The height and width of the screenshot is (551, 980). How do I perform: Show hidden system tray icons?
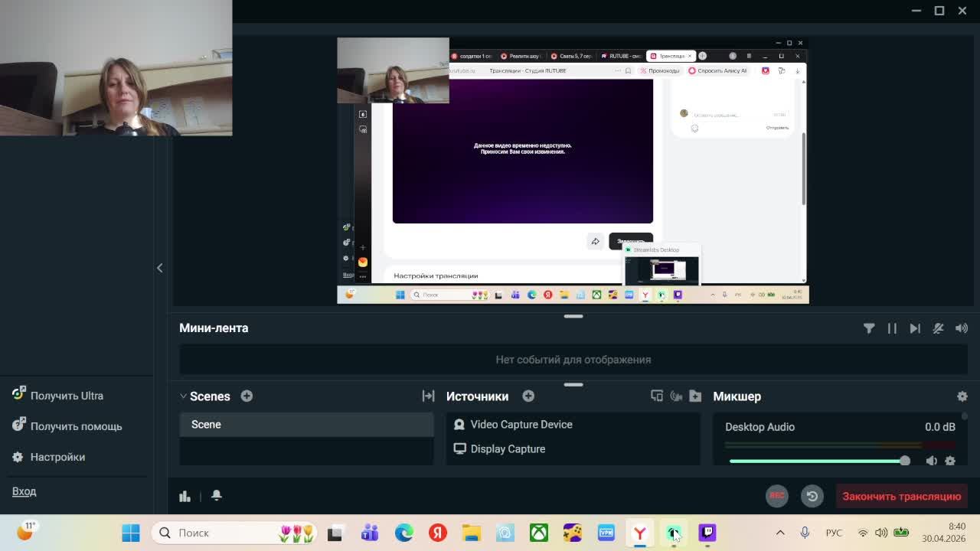coord(780,533)
